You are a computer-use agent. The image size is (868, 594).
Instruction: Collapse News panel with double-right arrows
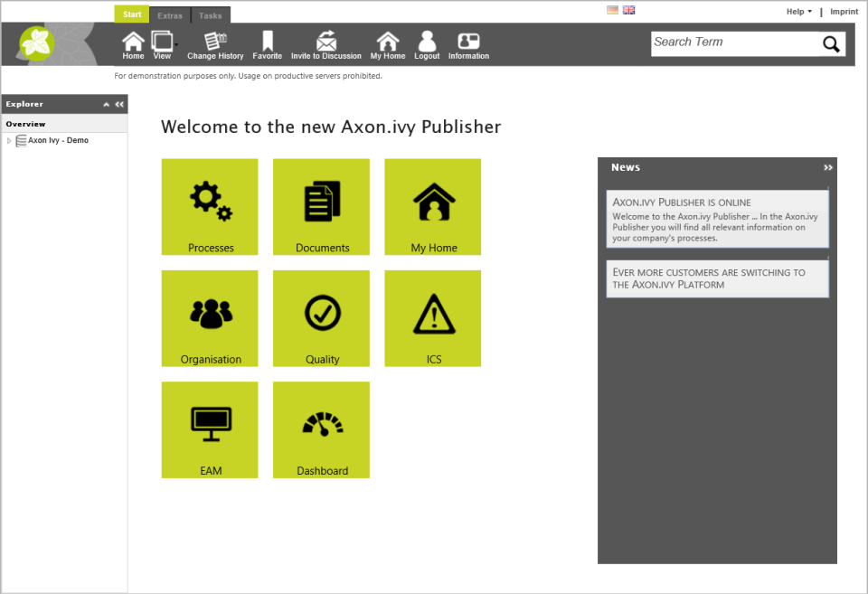[827, 167]
